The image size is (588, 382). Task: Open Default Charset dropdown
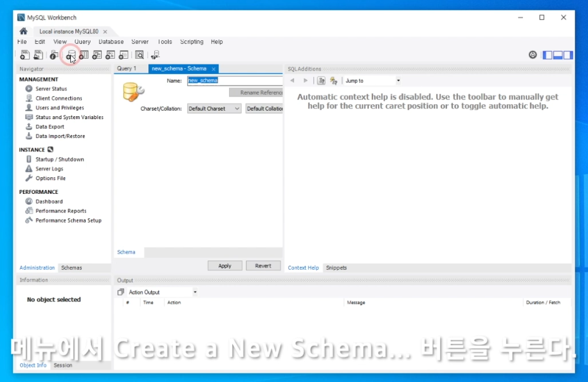tap(214, 108)
